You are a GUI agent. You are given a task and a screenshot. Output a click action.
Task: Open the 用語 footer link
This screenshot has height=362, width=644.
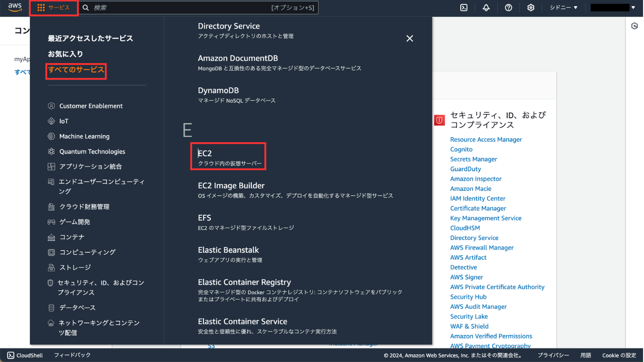point(586,355)
